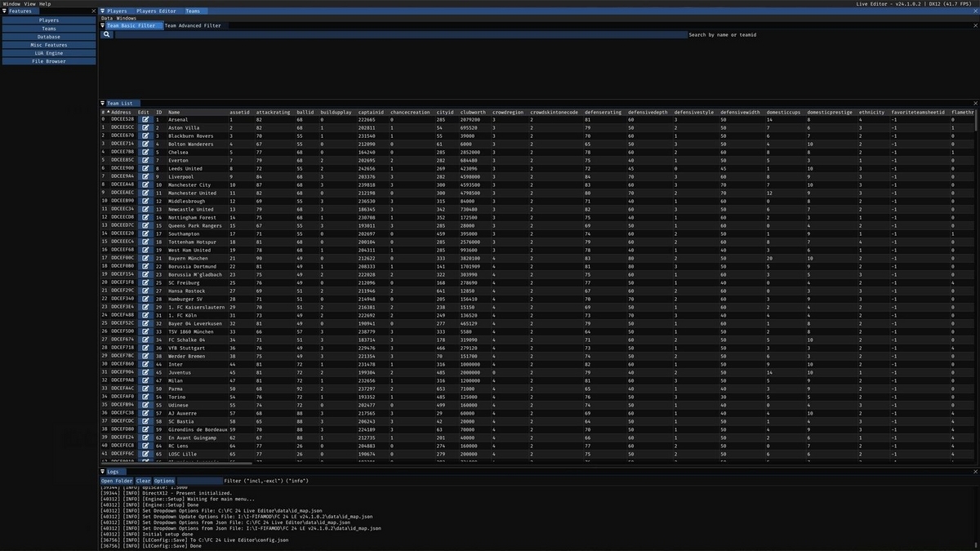Open edit icon for Blackburn Rovers row
The image size is (980, 551).
[x=145, y=136]
